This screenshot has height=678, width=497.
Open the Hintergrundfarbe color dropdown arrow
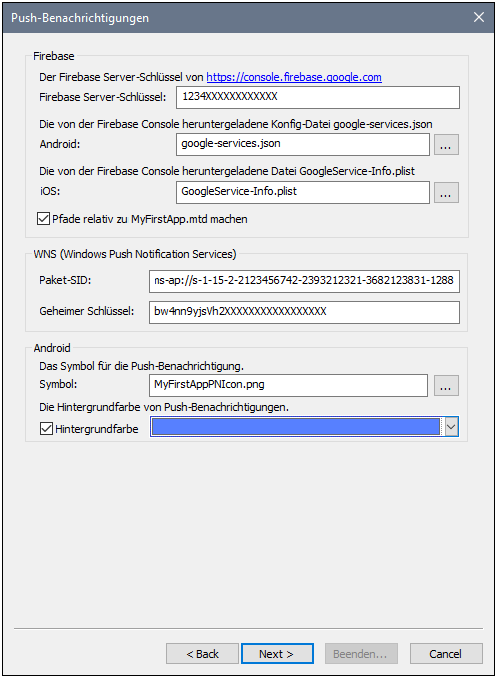pyautogui.click(x=451, y=427)
